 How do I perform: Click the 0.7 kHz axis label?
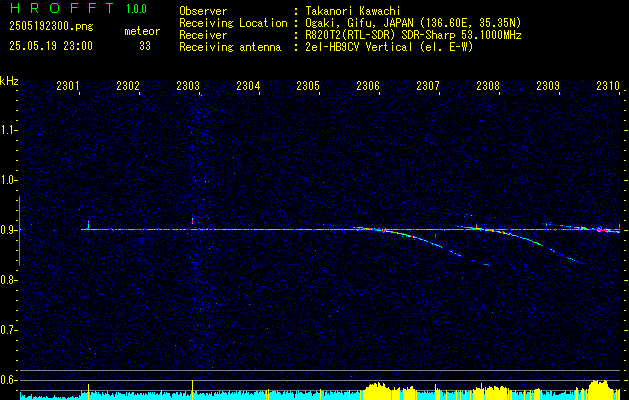coord(7,330)
